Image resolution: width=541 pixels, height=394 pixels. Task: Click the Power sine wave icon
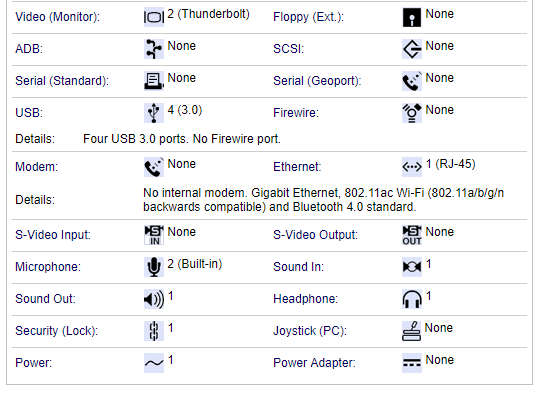pyautogui.click(x=154, y=363)
